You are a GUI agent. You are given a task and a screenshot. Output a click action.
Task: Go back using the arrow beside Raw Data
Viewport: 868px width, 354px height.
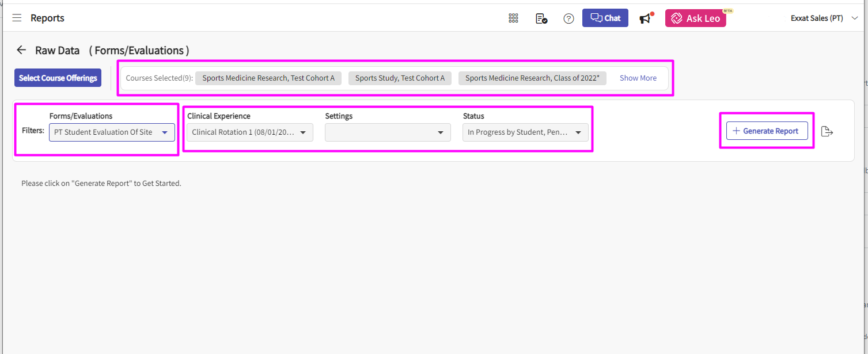coord(21,50)
